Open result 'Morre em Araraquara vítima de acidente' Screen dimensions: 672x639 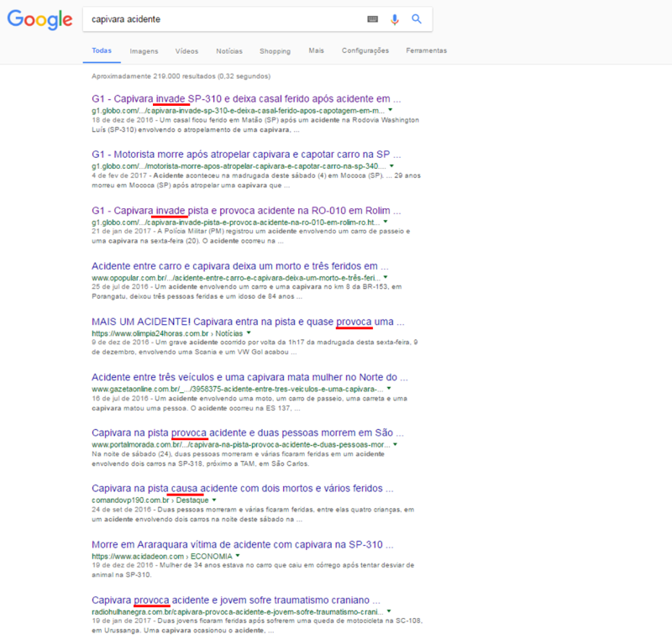pos(243,545)
